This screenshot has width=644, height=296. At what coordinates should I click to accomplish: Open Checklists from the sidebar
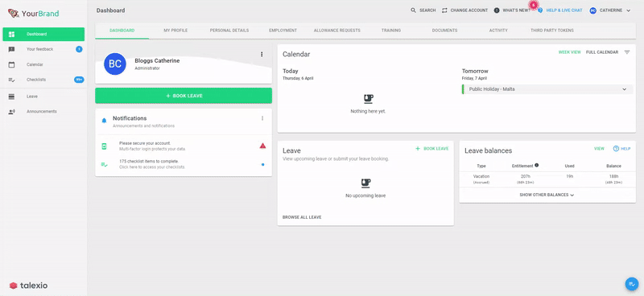[x=43, y=80]
